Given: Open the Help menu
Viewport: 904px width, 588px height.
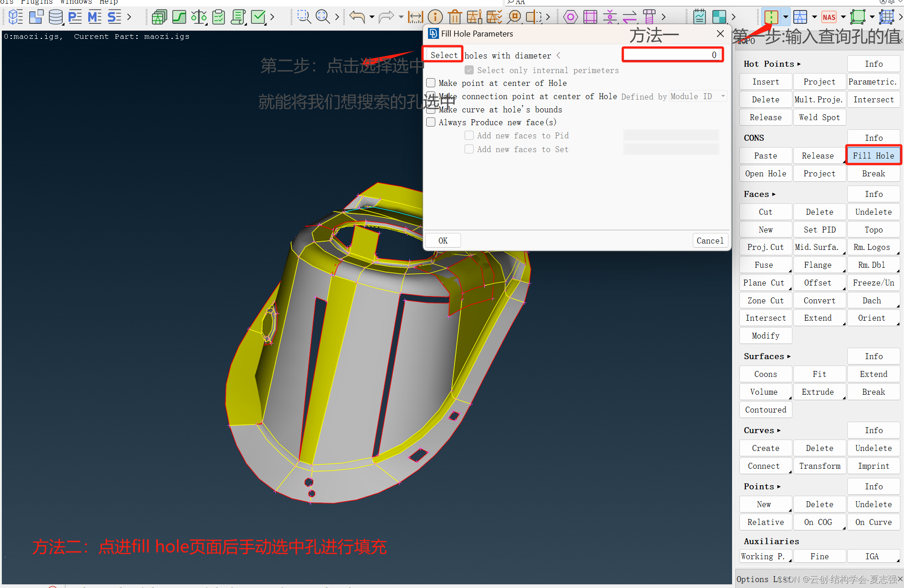Looking at the screenshot, I should [x=109, y=2].
